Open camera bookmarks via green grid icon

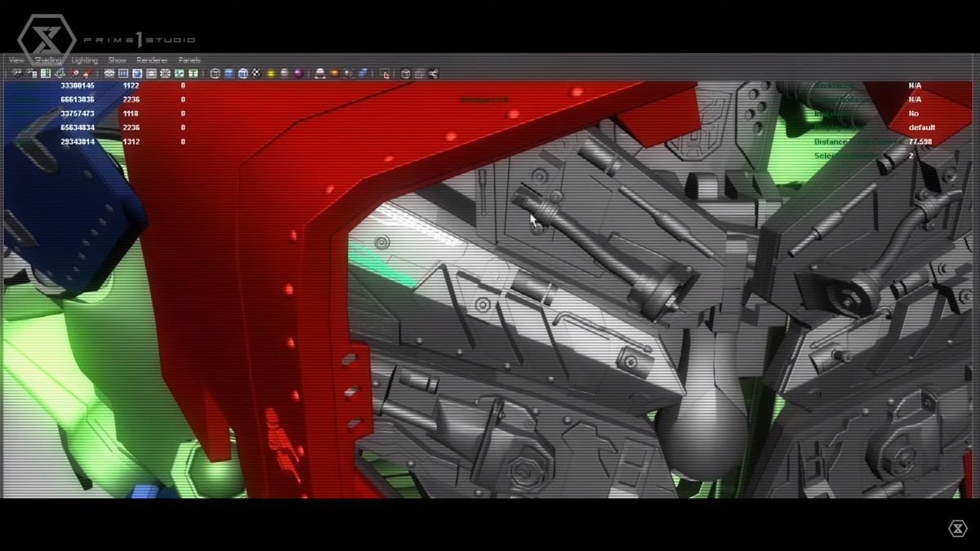pyautogui.click(x=46, y=73)
